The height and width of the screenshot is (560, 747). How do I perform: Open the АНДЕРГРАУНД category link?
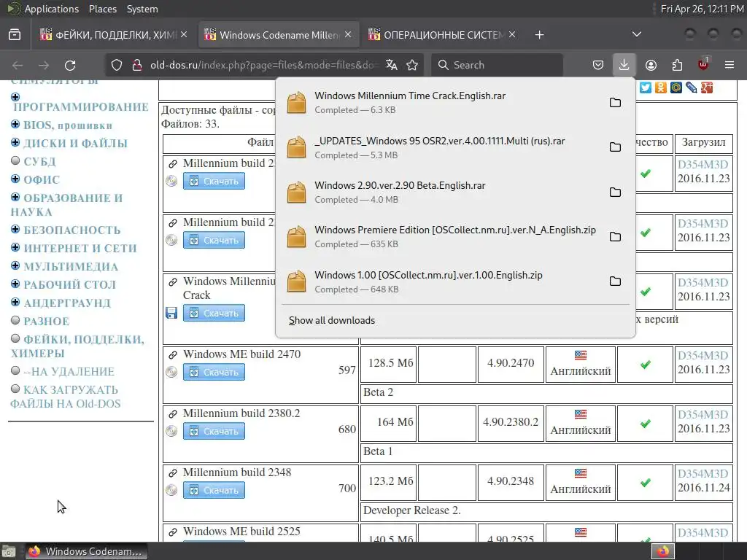[67, 303]
